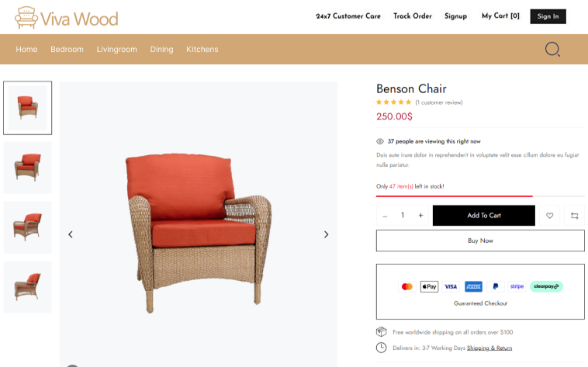This screenshot has width=588, height=367.
Task: Click the compare arrows icon
Action: pyautogui.click(x=574, y=216)
